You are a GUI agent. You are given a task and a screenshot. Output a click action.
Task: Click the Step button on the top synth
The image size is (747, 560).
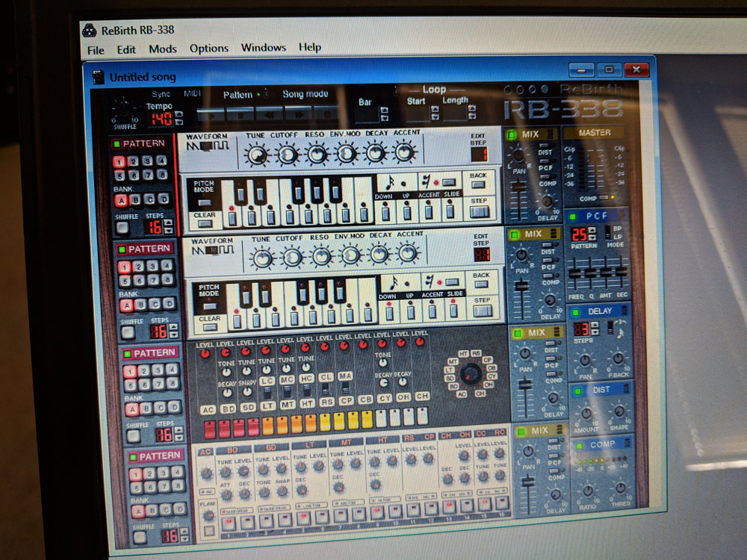pyautogui.click(x=480, y=211)
